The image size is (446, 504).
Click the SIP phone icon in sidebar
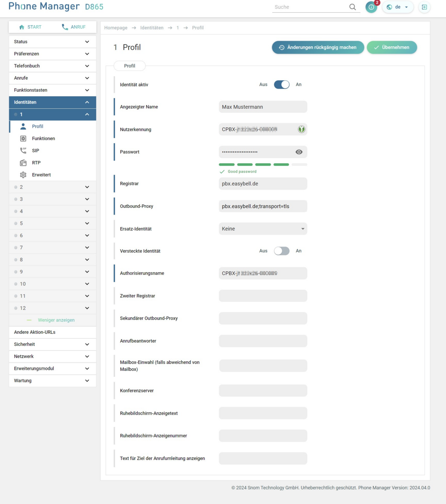23,150
